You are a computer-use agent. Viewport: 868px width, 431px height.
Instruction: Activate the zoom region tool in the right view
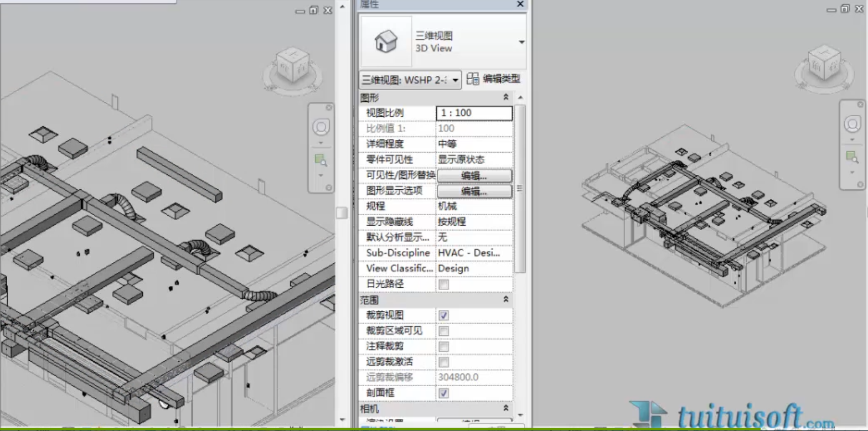pyautogui.click(x=852, y=157)
